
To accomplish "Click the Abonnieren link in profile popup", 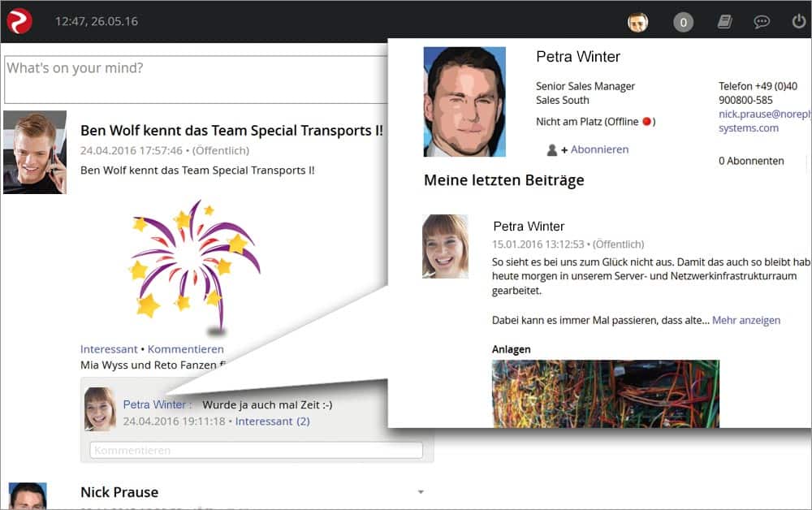I will point(600,149).
